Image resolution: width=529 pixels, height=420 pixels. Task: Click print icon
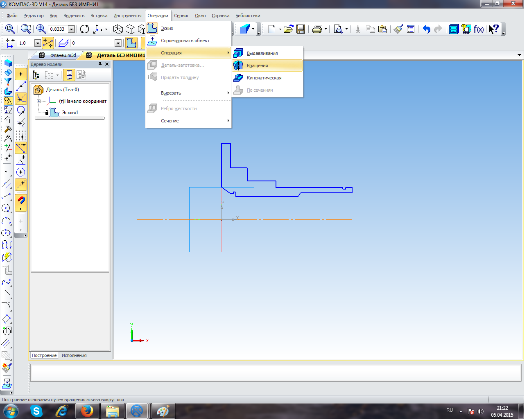coord(317,29)
